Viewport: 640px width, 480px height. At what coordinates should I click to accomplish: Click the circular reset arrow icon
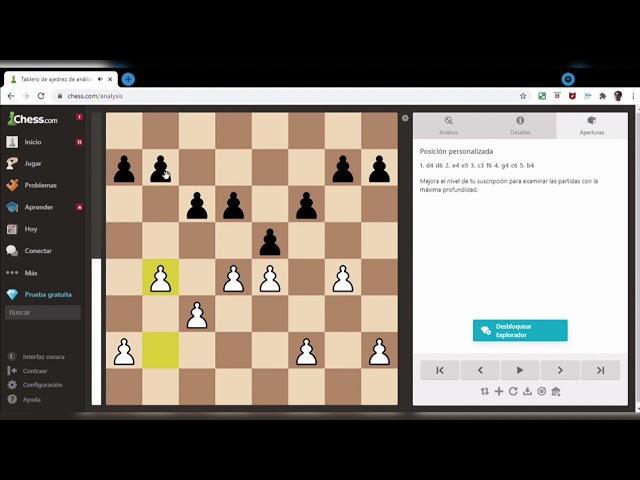click(x=513, y=391)
